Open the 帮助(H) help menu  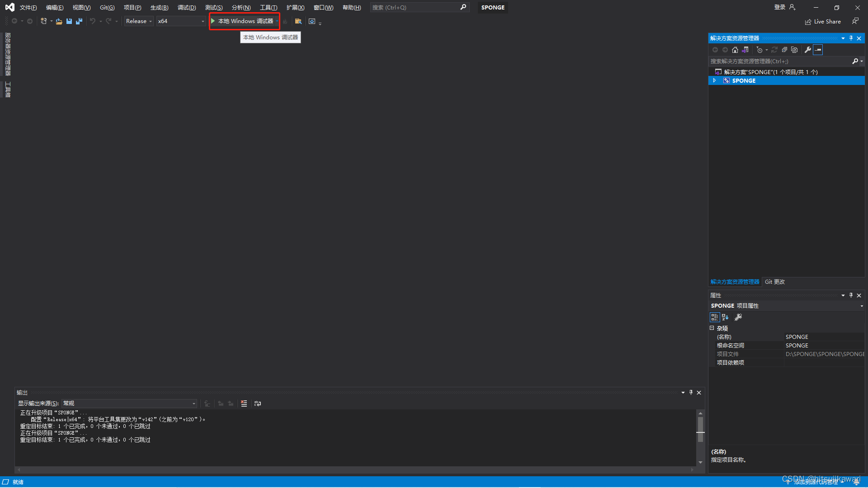[x=352, y=8]
